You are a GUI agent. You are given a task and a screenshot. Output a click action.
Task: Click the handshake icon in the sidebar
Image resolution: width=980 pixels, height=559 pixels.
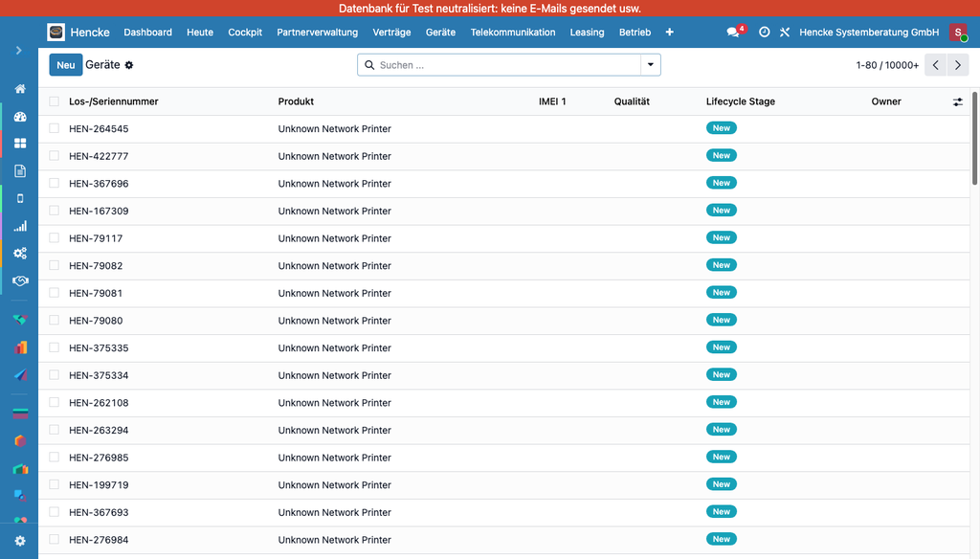(20, 280)
